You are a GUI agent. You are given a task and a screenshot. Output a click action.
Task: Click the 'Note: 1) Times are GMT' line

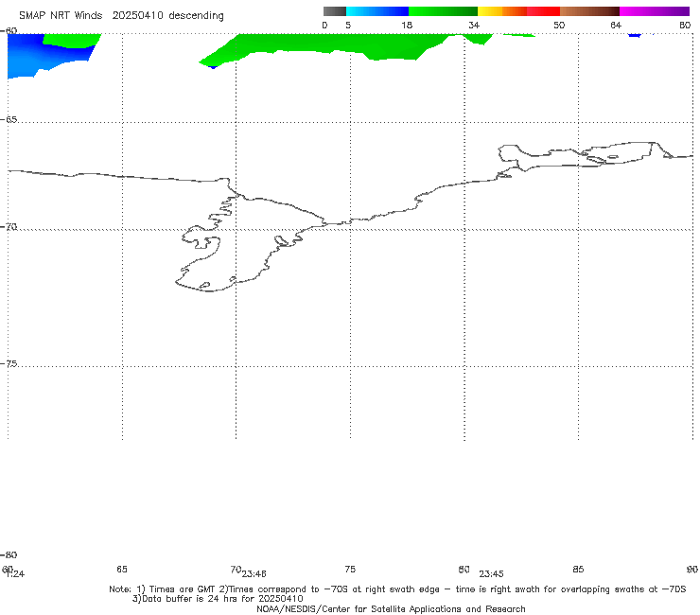tap(397, 589)
